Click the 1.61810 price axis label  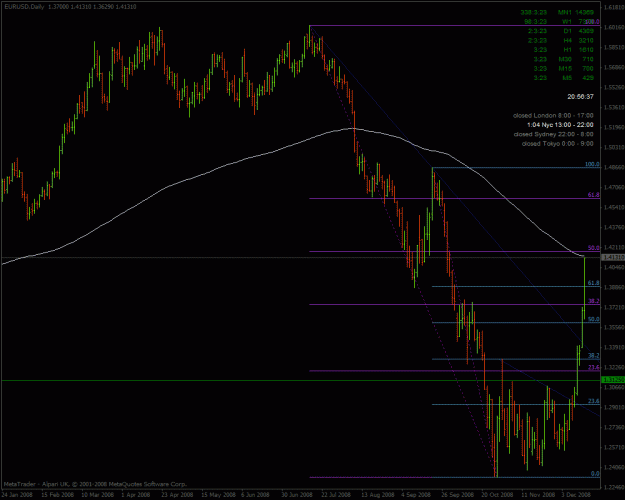point(614,7)
